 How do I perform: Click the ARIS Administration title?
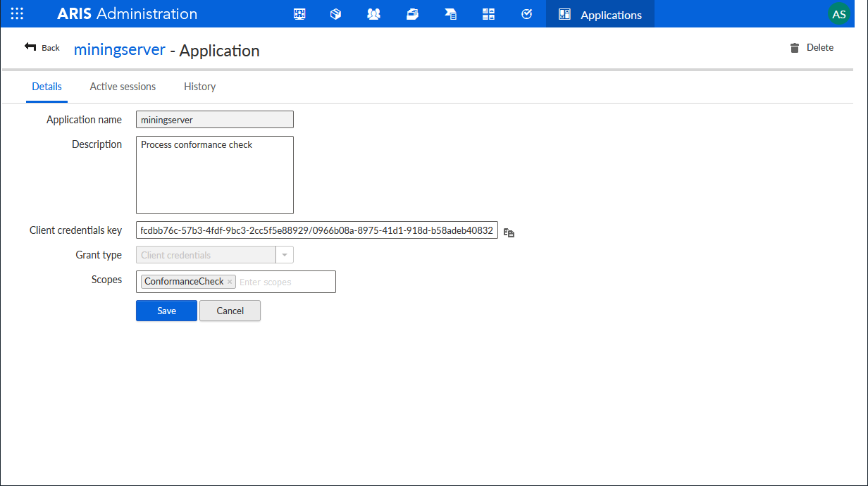point(128,13)
